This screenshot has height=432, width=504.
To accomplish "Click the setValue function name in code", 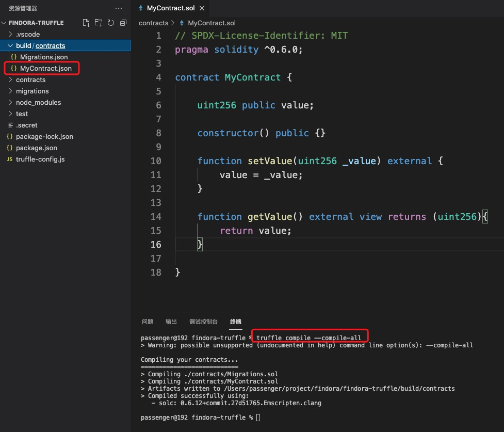I will click(270, 161).
